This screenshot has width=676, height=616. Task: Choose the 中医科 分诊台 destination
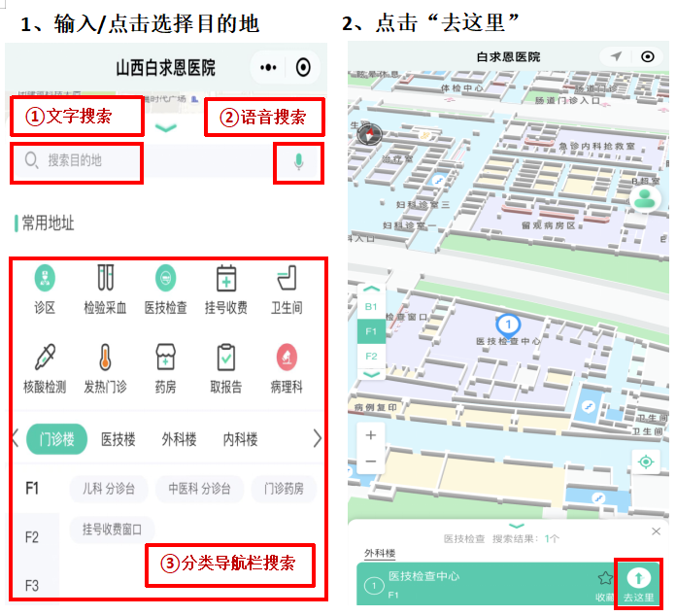point(200,489)
